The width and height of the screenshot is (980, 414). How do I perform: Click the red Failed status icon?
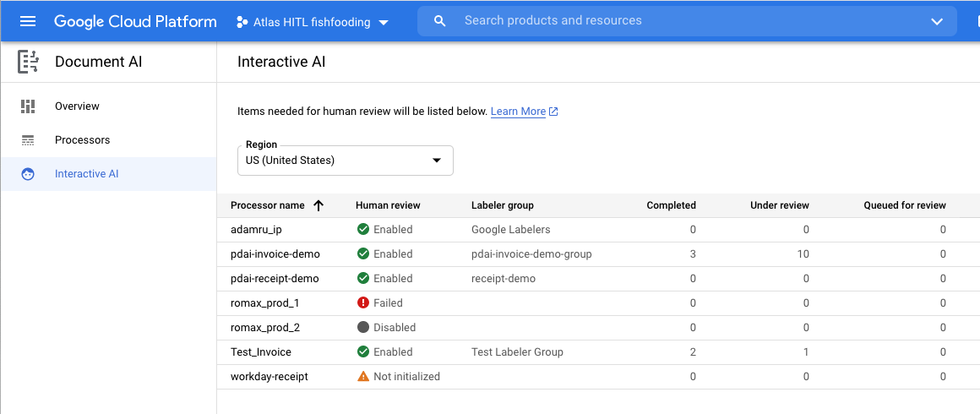click(x=363, y=303)
